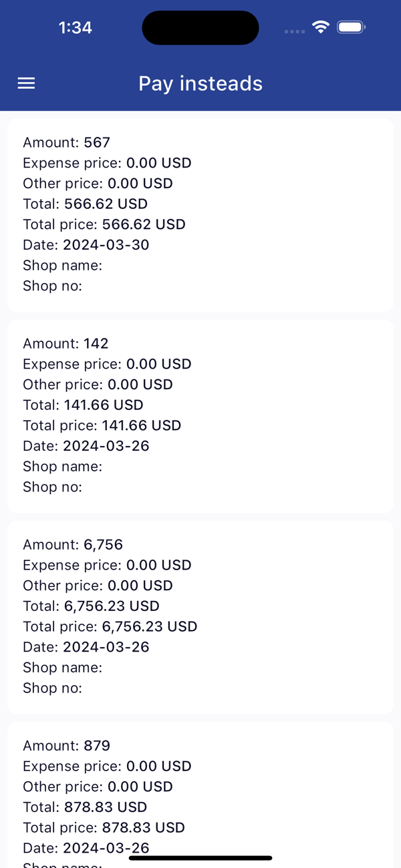Open the pay instead card with Amount 879
Image resolution: width=401 pixels, height=868 pixels.
200,795
